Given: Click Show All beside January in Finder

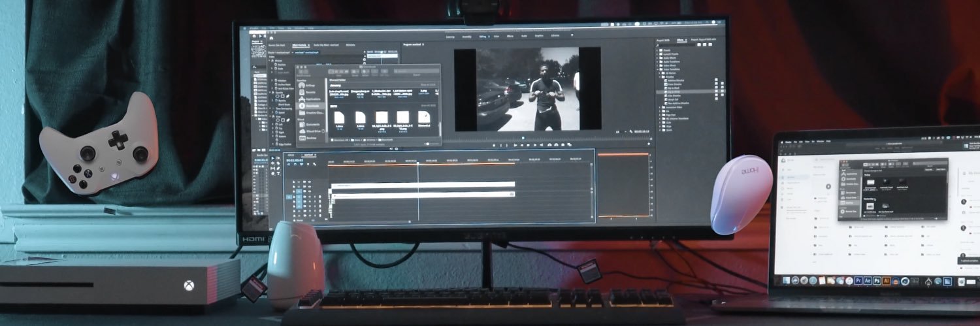Looking at the screenshot, I should point(428,85).
